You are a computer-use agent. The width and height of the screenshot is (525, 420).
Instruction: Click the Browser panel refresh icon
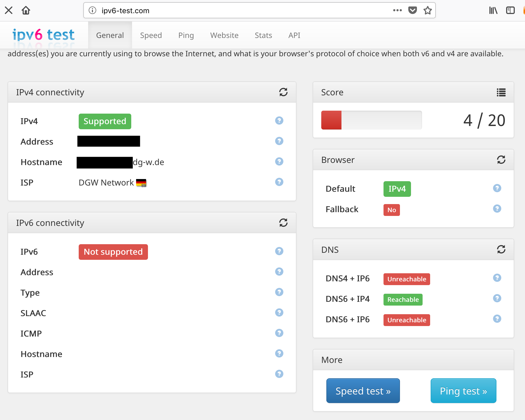click(501, 160)
